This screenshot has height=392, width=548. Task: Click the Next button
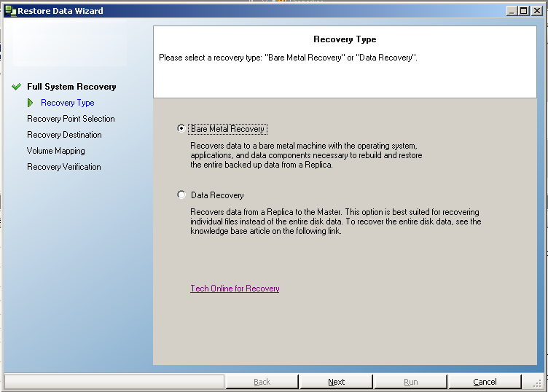(x=336, y=382)
